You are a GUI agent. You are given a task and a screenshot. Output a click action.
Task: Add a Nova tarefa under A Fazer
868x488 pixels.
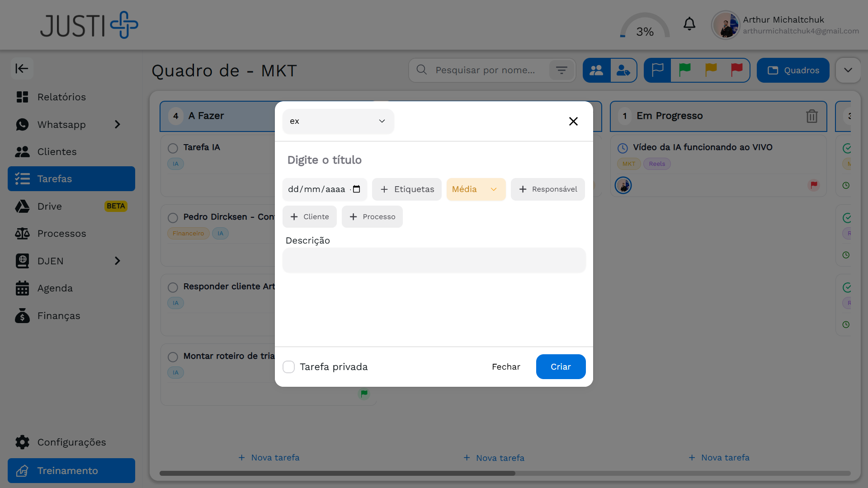tap(269, 457)
